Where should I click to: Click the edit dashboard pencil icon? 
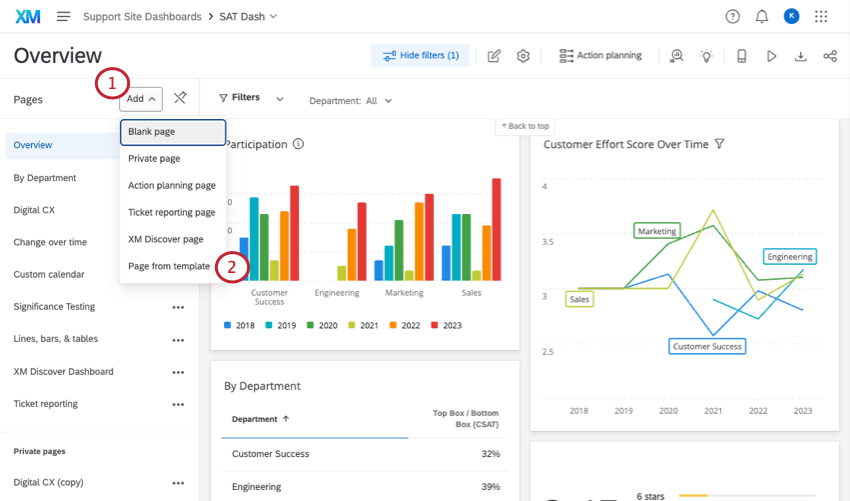pyautogui.click(x=494, y=56)
